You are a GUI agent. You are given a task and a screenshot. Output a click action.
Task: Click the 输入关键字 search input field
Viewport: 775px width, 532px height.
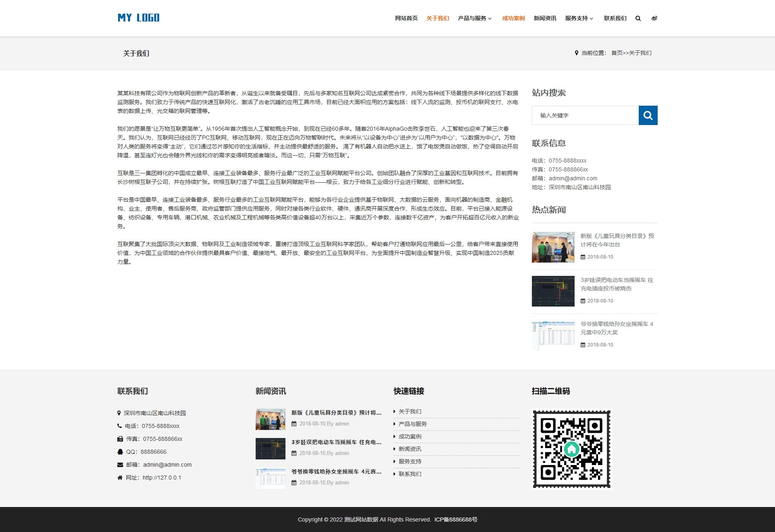pos(585,115)
